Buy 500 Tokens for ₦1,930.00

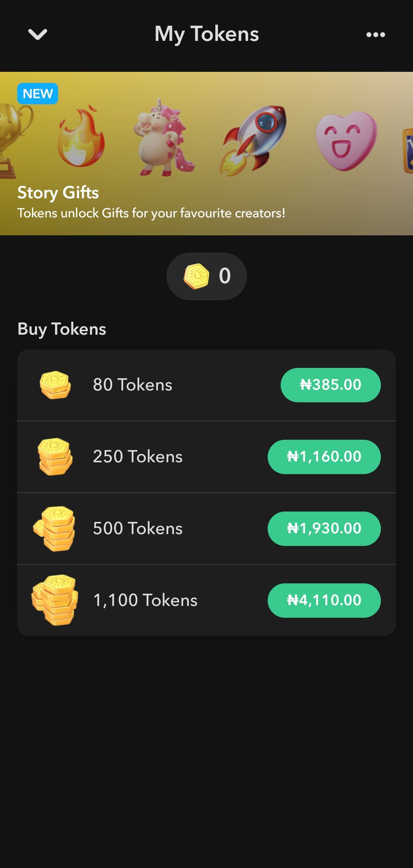click(324, 529)
